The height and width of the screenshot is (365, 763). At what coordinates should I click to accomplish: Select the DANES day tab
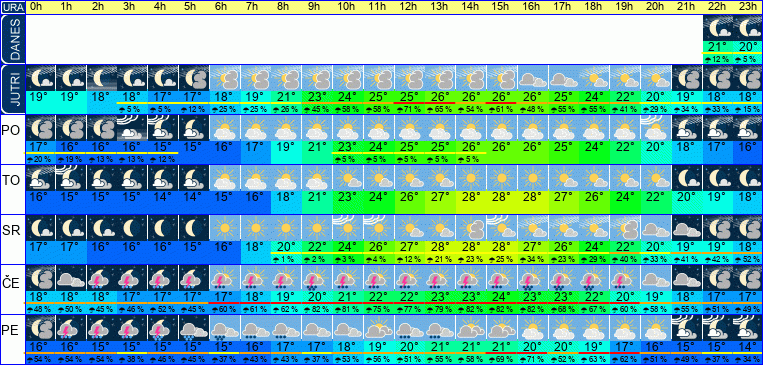(x=12, y=39)
